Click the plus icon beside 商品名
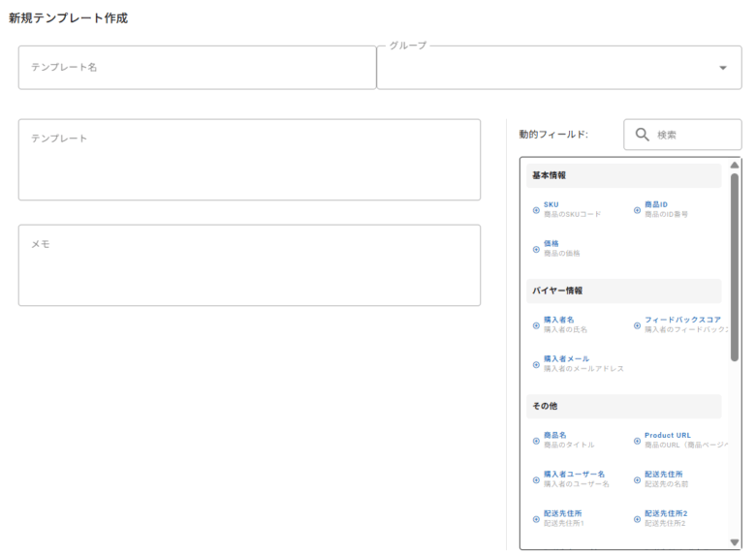The image size is (756, 553). (536, 441)
